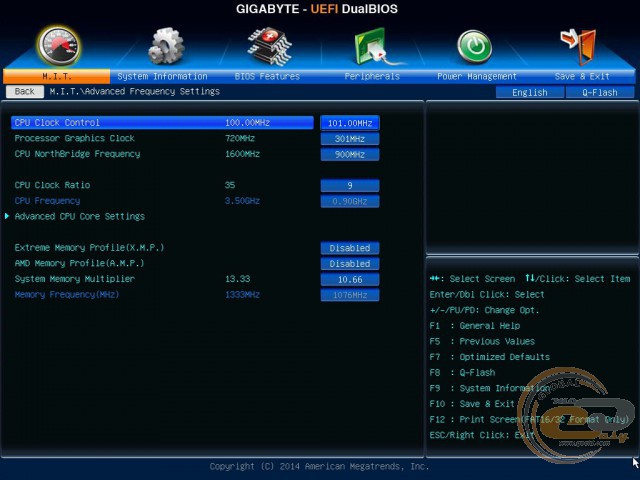Click the F10 Save & Exit help line
The height and width of the screenshot is (480, 640).
coord(472,404)
